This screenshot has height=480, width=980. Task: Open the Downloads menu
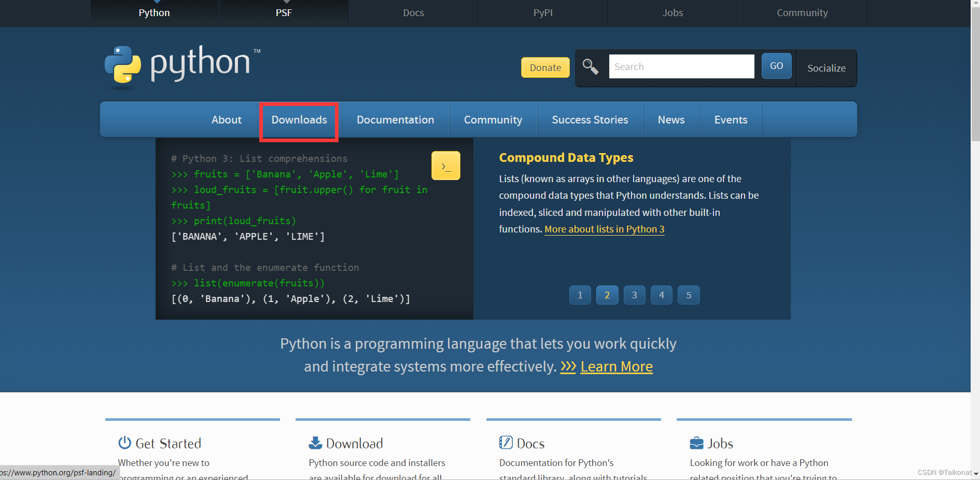click(299, 120)
